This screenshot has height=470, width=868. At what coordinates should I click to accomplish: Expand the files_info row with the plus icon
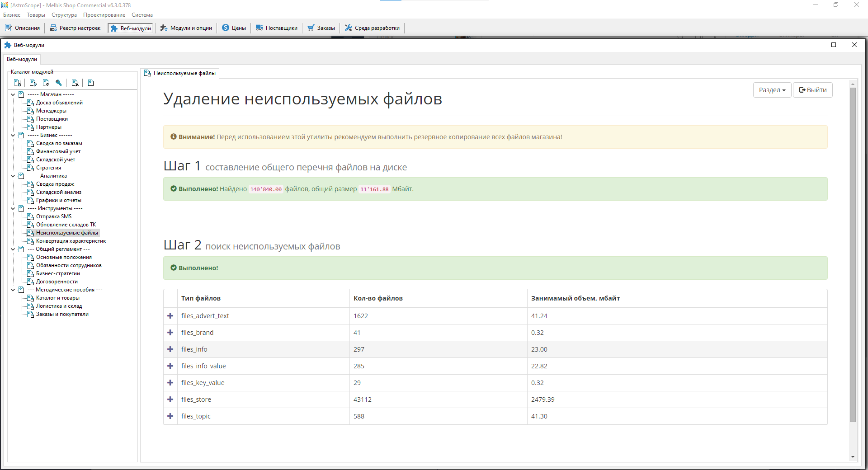point(170,349)
